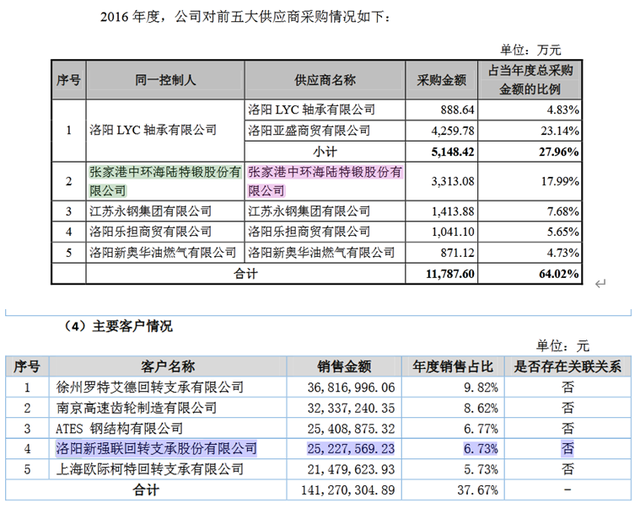Click the purchase amount '4,259.78'

[453, 131]
